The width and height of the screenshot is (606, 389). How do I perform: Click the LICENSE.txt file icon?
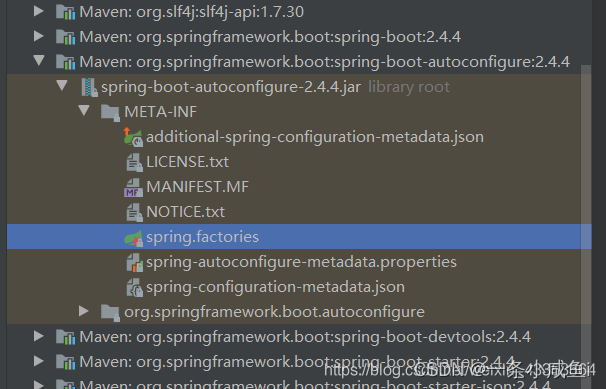[134, 162]
